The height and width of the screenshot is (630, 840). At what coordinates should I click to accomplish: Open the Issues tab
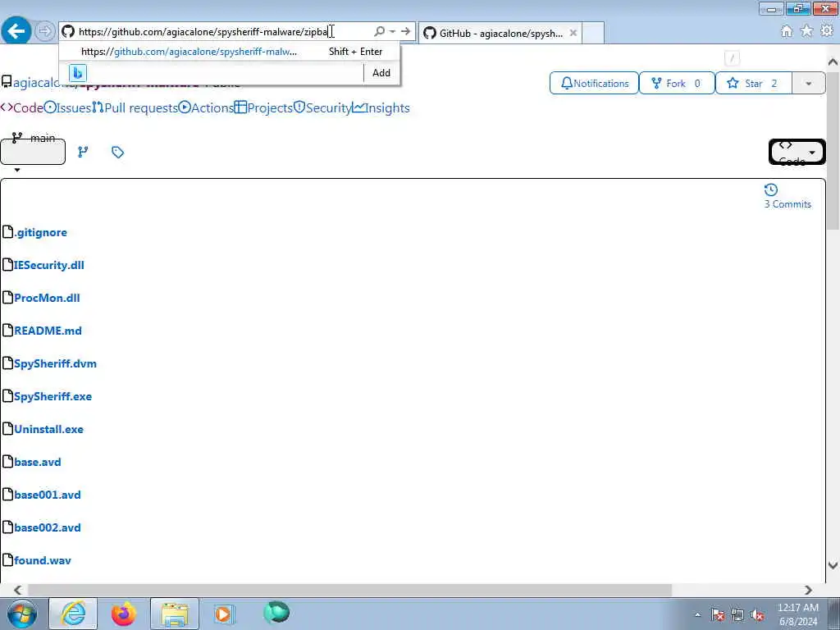coord(67,107)
